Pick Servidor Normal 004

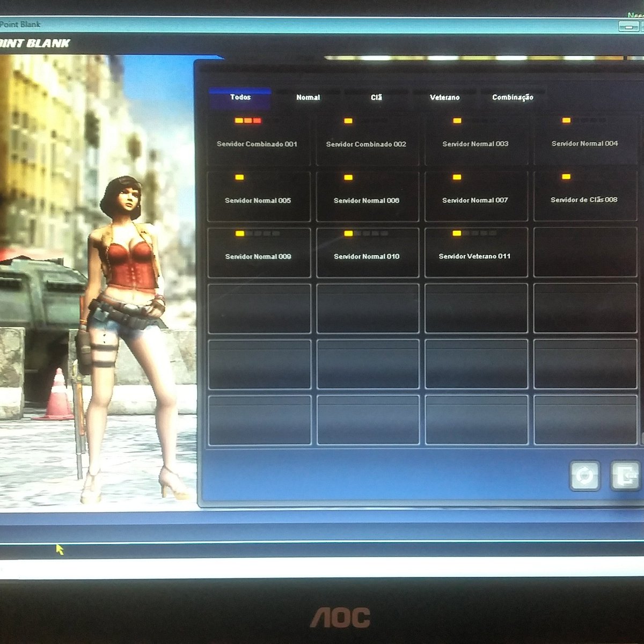click(585, 140)
